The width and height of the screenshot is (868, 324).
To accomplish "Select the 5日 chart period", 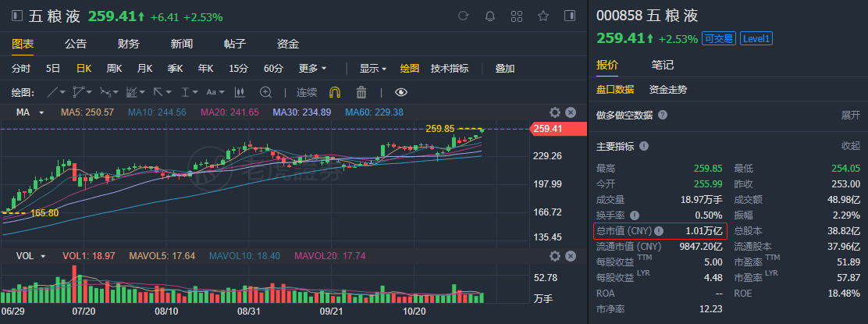I will 53,69.
